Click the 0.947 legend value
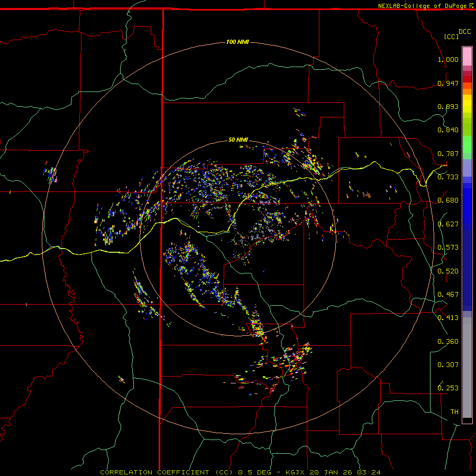476x476 pixels. click(x=448, y=83)
